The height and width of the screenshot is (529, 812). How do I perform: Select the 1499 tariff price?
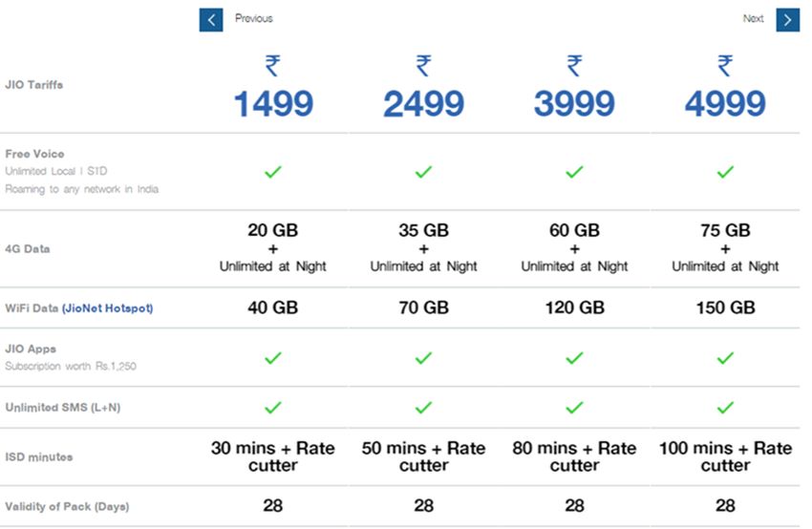(x=273, y=103)
